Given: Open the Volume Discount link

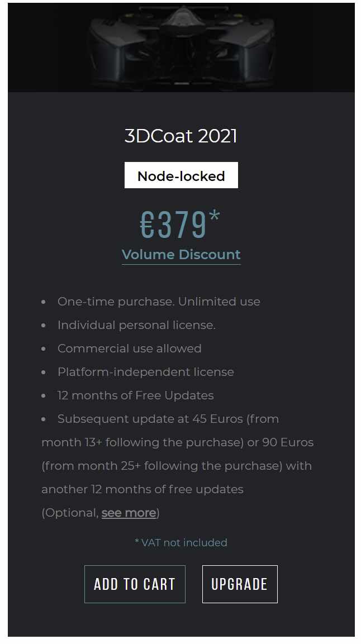Looking at the screenshot, I should click(x=181, y=255).
